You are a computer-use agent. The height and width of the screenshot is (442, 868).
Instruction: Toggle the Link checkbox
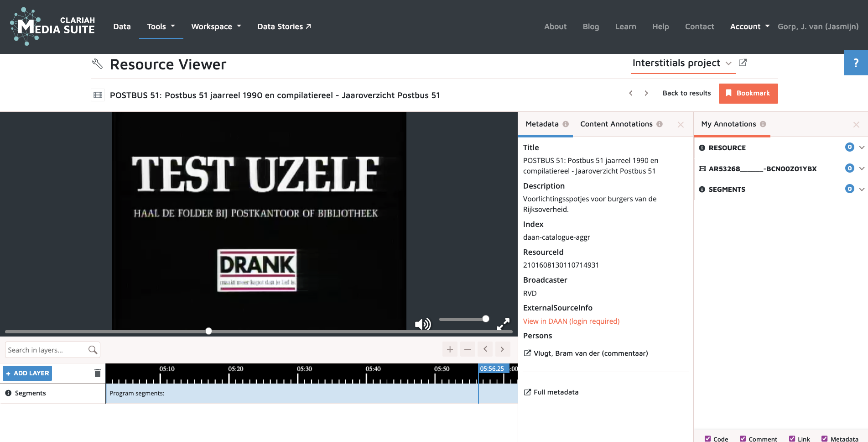(792, 439)
